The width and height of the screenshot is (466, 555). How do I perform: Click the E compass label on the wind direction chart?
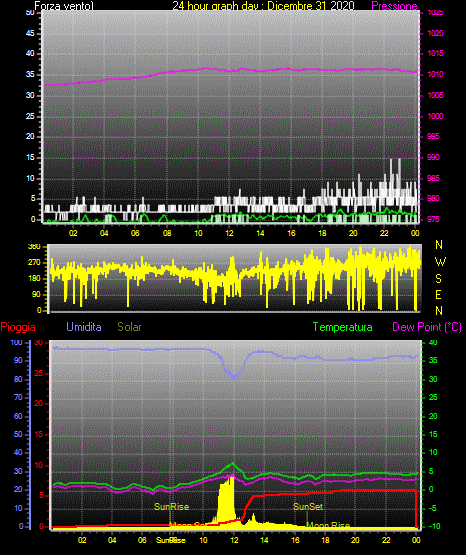coord(438,294)
